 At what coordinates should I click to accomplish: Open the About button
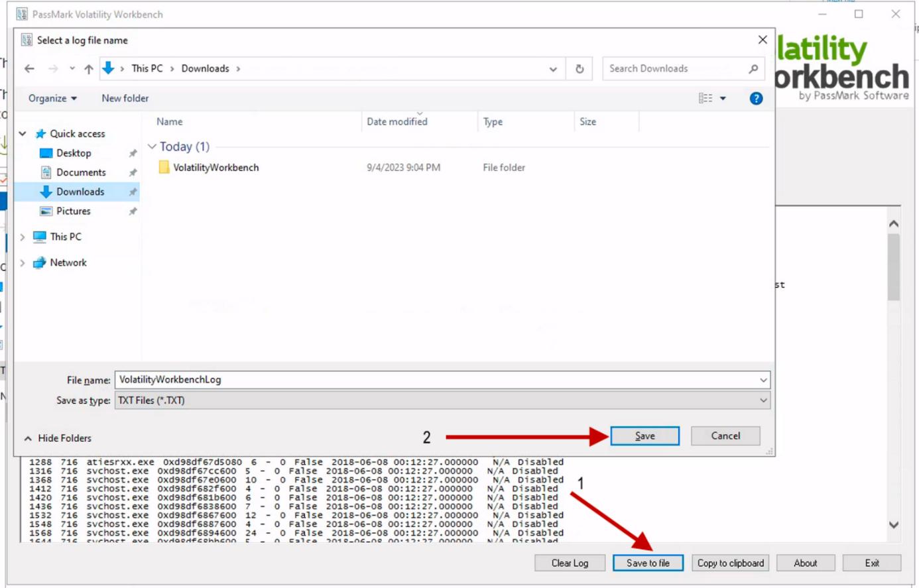click(x=806, y=563)
